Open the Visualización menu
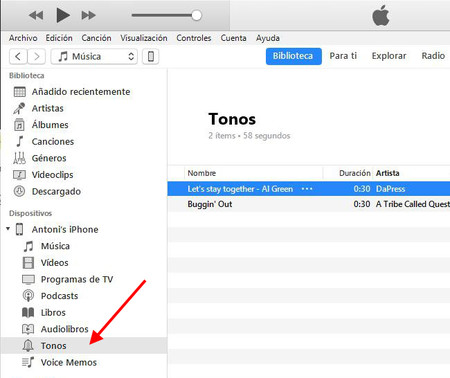Viewport: 450px width, 378px height. pyautogui.click(x=144, y=38)
